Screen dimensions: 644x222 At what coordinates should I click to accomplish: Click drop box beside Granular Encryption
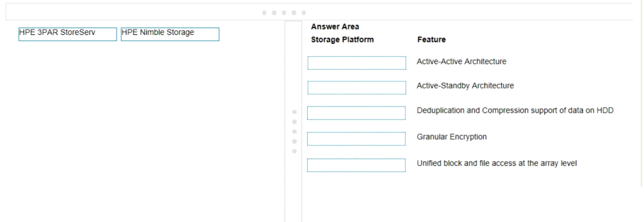tap(357, 139)
